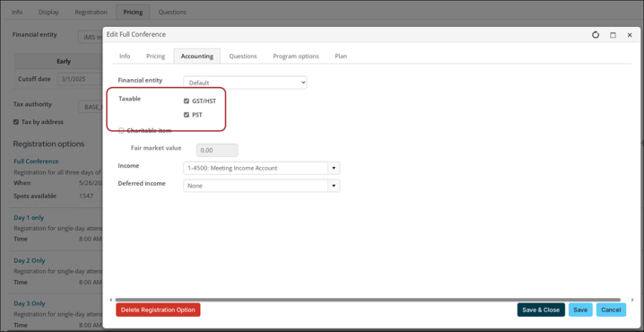Open Day 1 only registration link
This screenshot has width=644, height=332.
point(29,218)
